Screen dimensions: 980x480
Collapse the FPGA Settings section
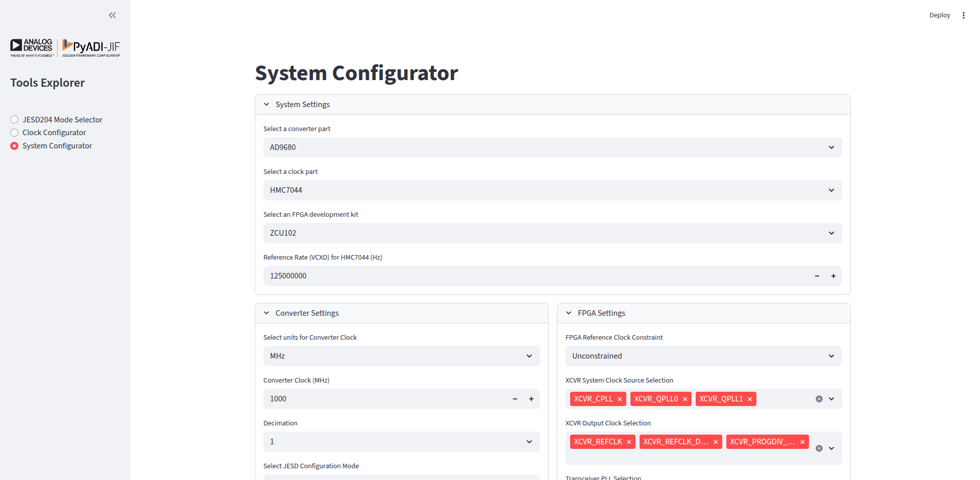569,313
